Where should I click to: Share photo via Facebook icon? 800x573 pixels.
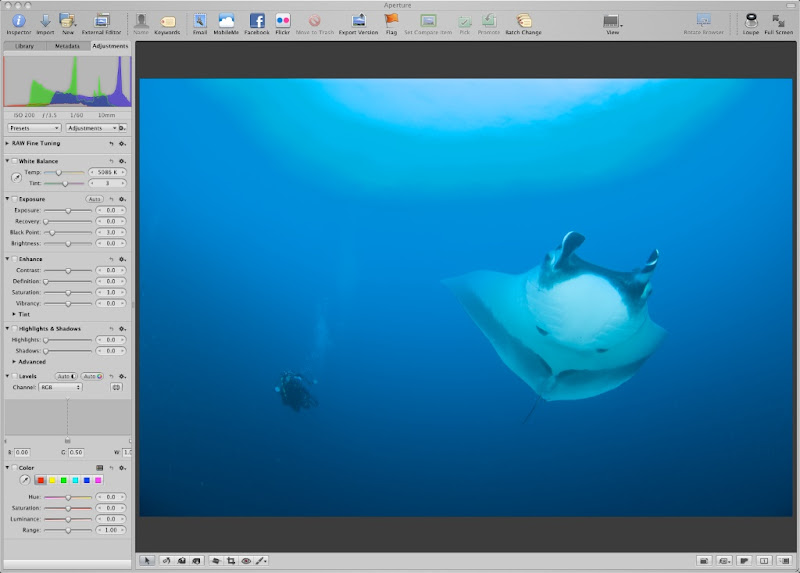(x=257, y=21)
